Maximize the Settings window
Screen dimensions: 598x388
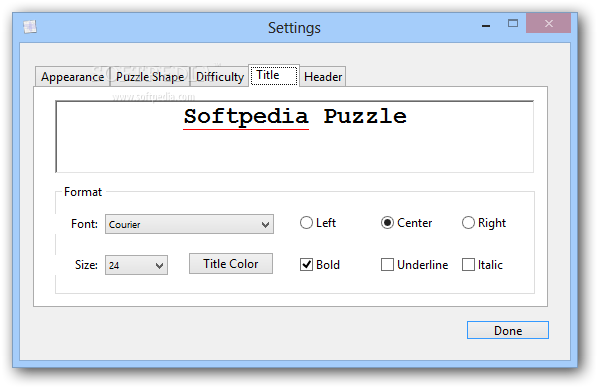pyautogui.click(x=513, y=24)
